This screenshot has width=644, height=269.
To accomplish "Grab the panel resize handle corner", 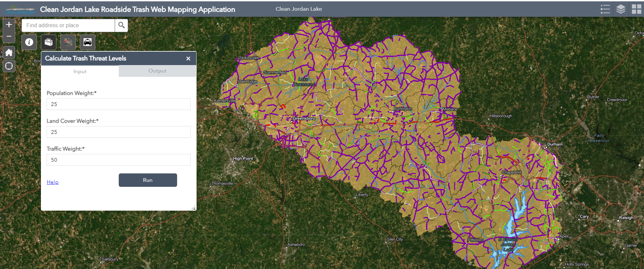I will [194, 208].
